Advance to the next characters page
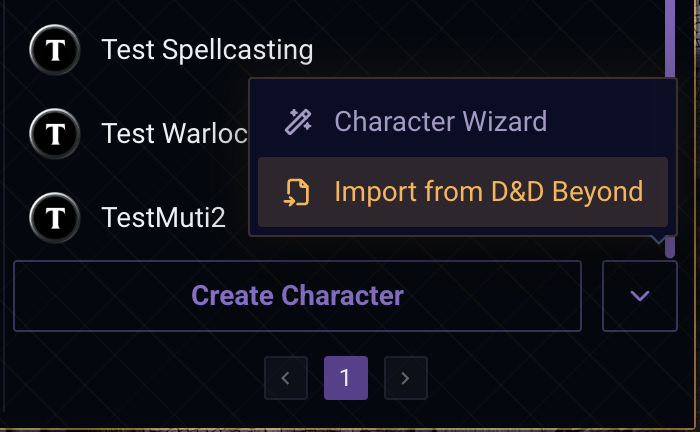 pyautogui.click(x=405, y=378)
